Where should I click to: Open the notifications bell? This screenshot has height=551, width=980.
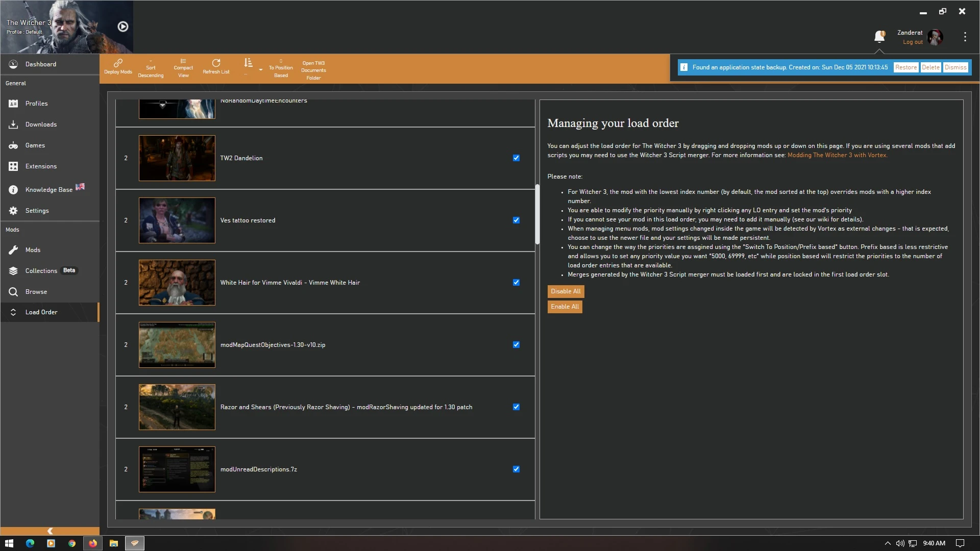[x=879, y=37]
